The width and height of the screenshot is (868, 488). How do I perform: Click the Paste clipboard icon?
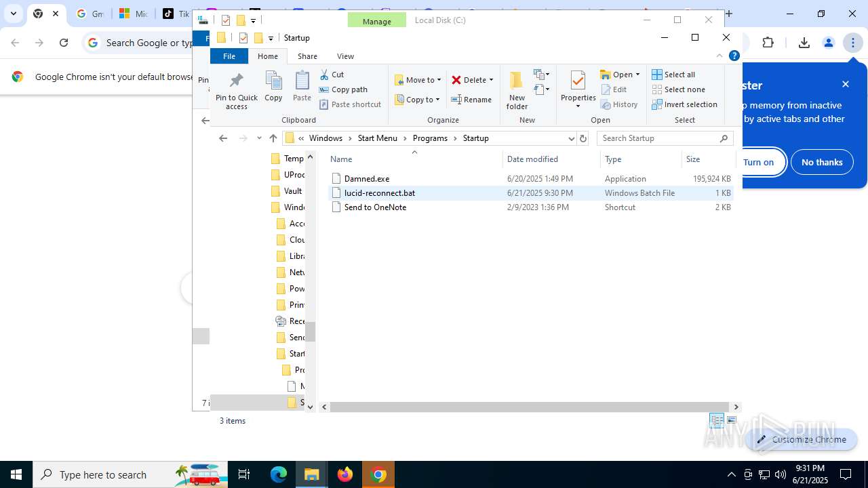click(302, 81)
